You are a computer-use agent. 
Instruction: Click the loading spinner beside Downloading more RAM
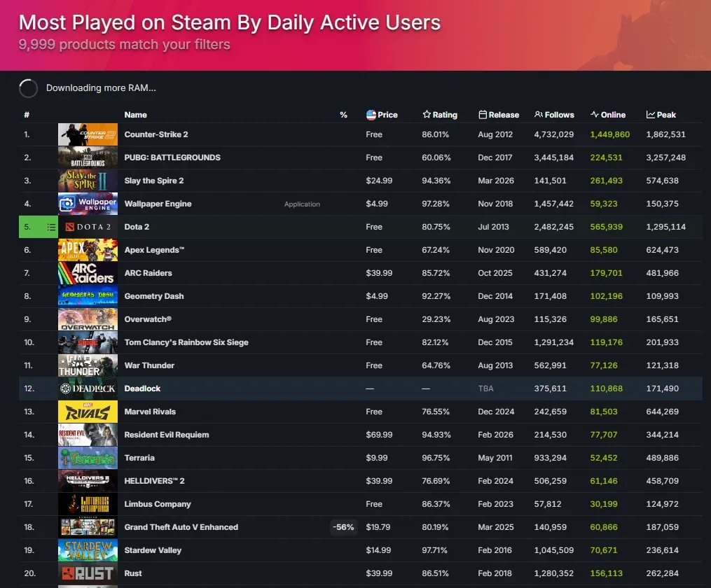29,88
